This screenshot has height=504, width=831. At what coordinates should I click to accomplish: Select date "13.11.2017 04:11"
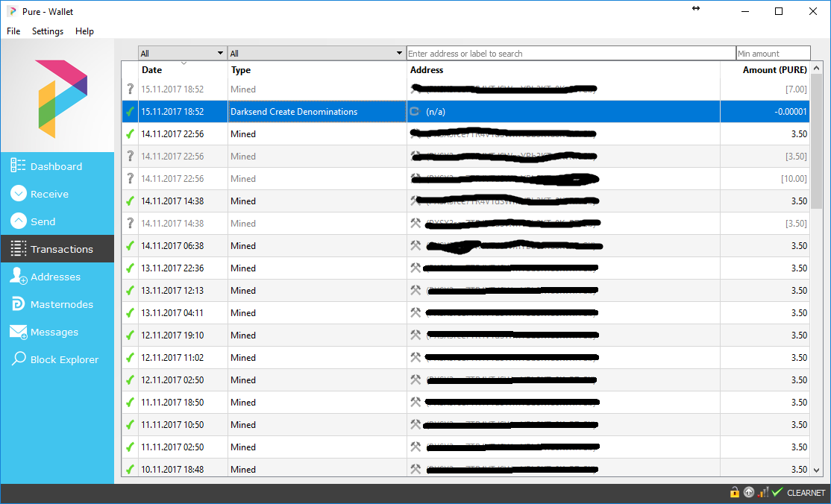[172, 312]
